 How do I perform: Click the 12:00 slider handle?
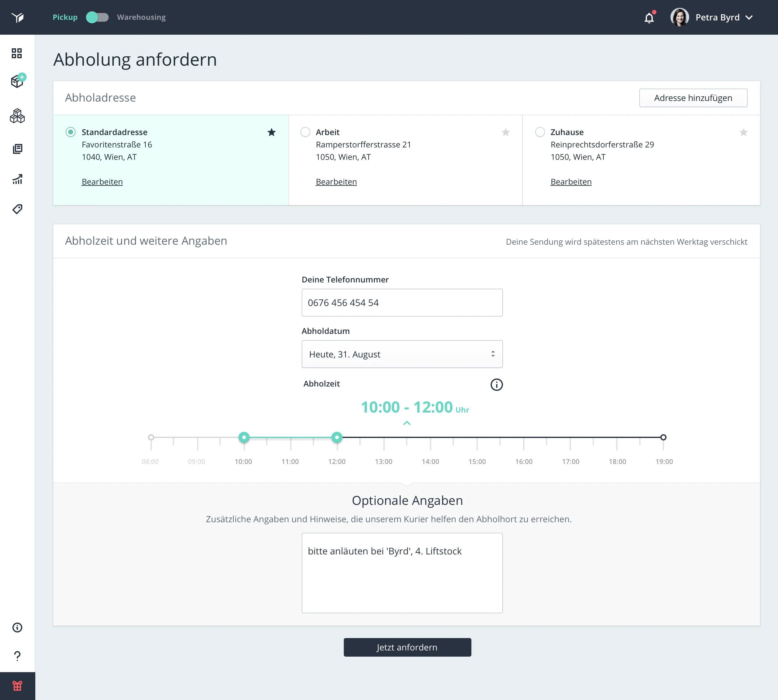[337, 437]
